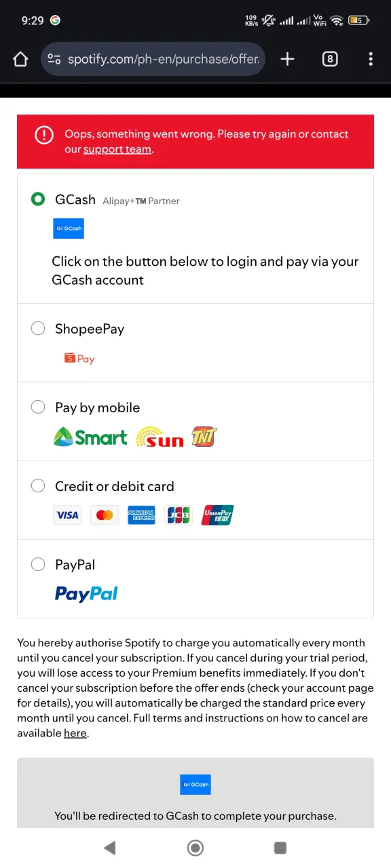Open a new tab with plus icon

(287, 59)
